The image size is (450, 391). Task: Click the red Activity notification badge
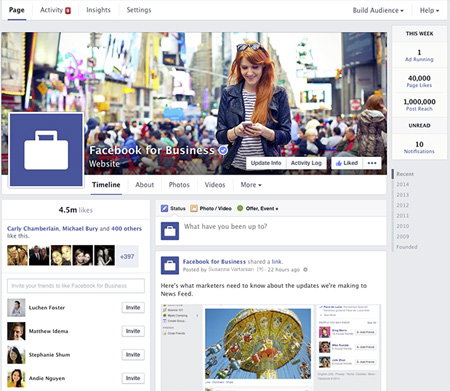[x=68, y=11]
